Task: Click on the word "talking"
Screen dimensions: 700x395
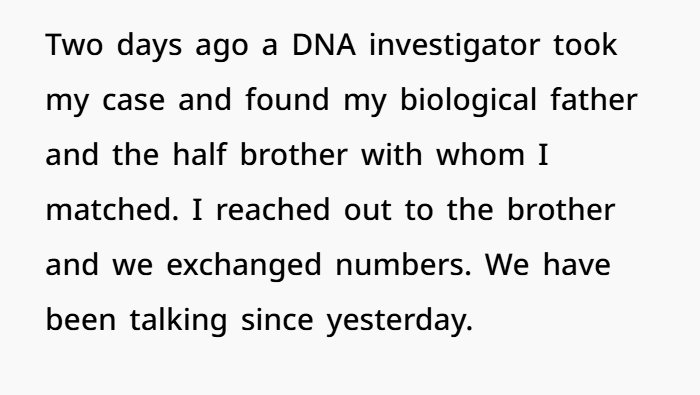Action: pos(179,321)
